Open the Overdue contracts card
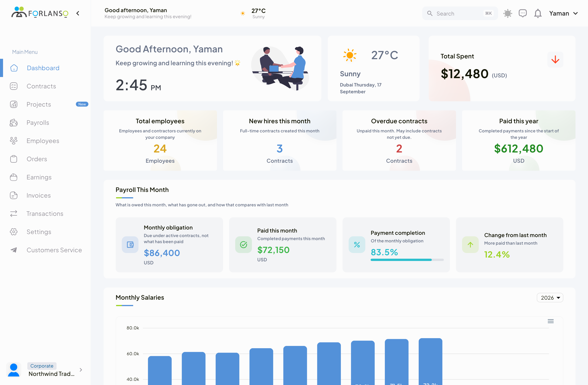This screenshot has width=588, height=385. click(x=399, y=141)
